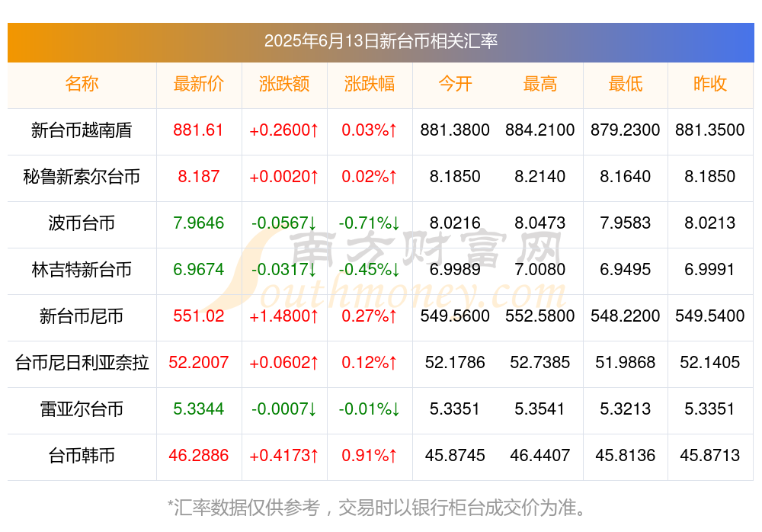Select the 最高 column header
This screenshot has width=762, height=532.
click(540, 84)
